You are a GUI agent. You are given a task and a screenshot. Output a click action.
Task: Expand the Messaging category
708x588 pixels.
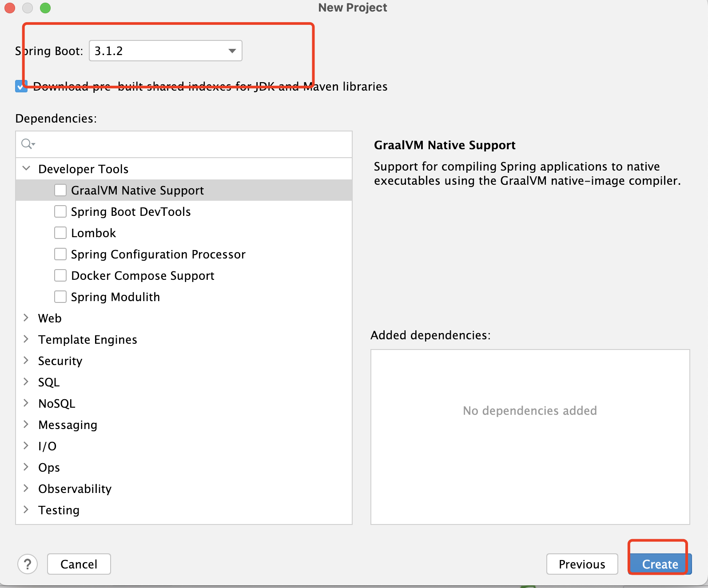coord(26,424)
